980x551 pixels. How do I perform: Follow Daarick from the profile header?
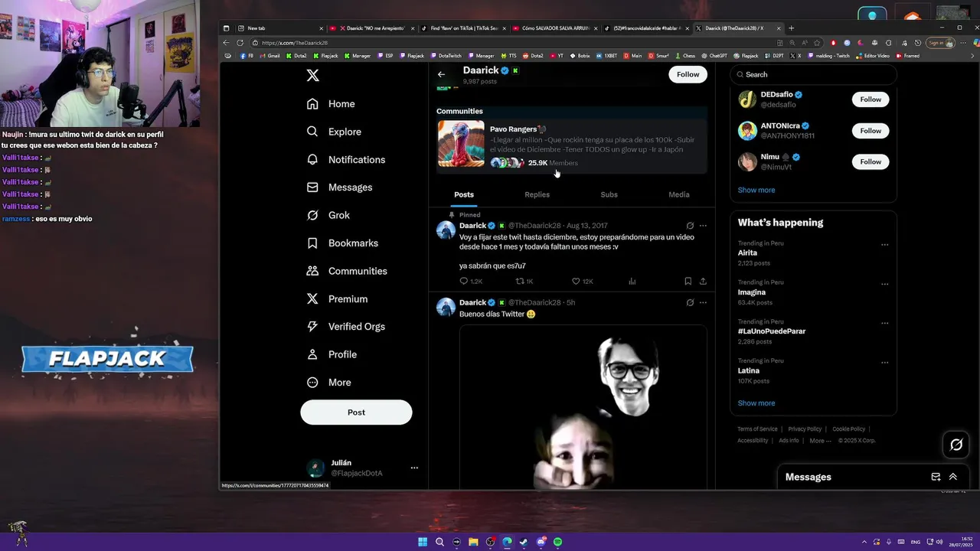688,74
